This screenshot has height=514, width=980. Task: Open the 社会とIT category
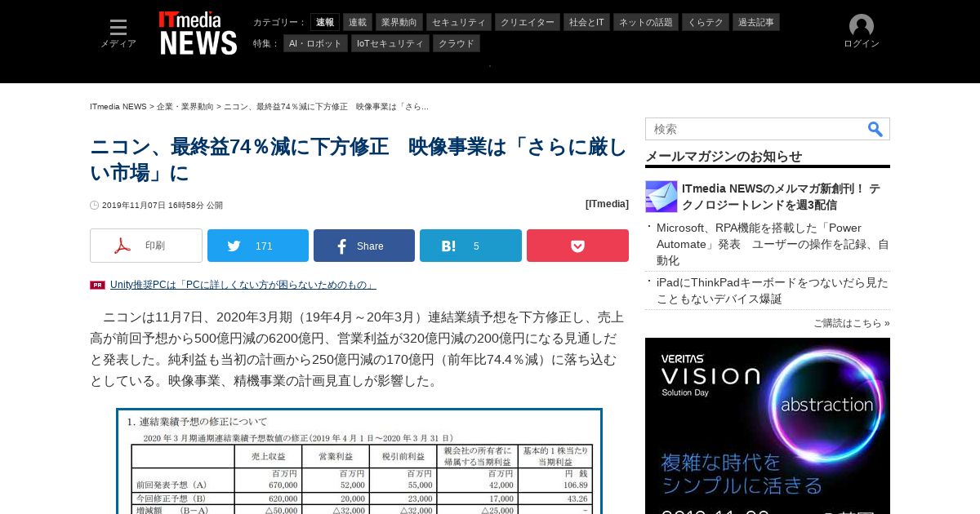(x=586, y=22)
